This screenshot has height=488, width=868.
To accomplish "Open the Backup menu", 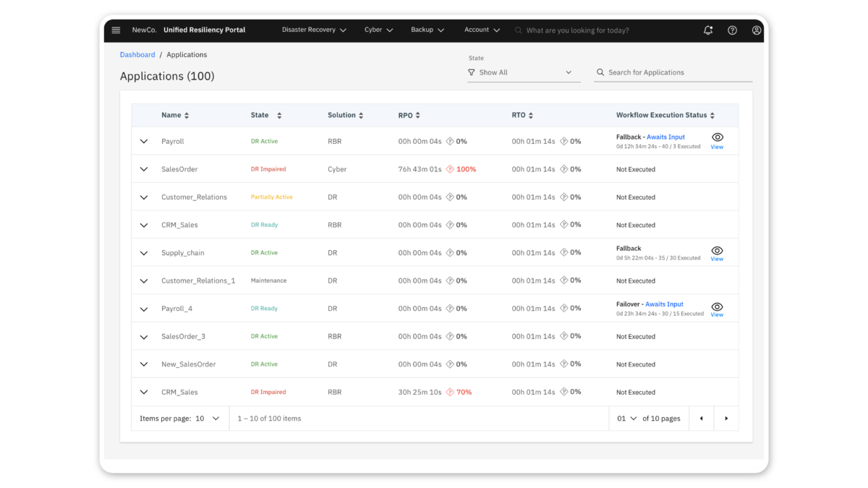I will tap(427, 30).
